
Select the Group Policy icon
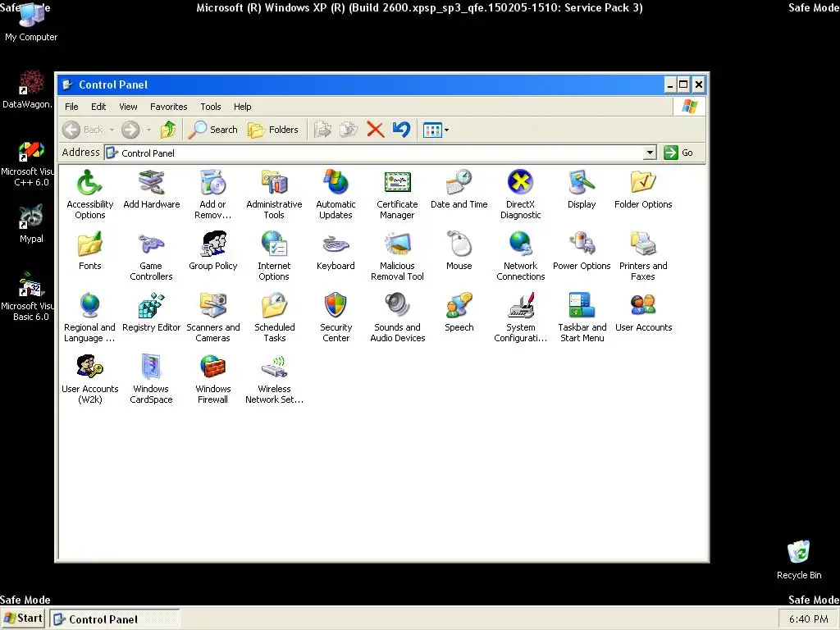[212, 244]
